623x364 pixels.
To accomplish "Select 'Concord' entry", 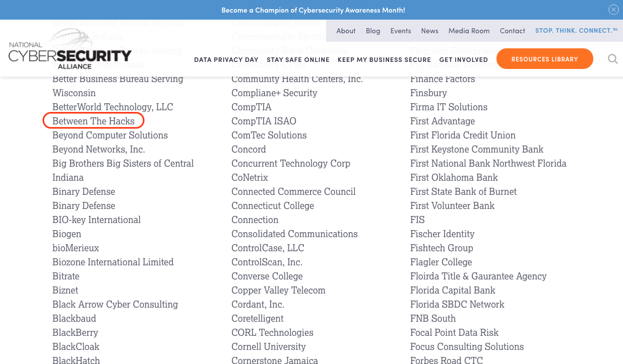I will pyautogui.click(x=248, y=149).
